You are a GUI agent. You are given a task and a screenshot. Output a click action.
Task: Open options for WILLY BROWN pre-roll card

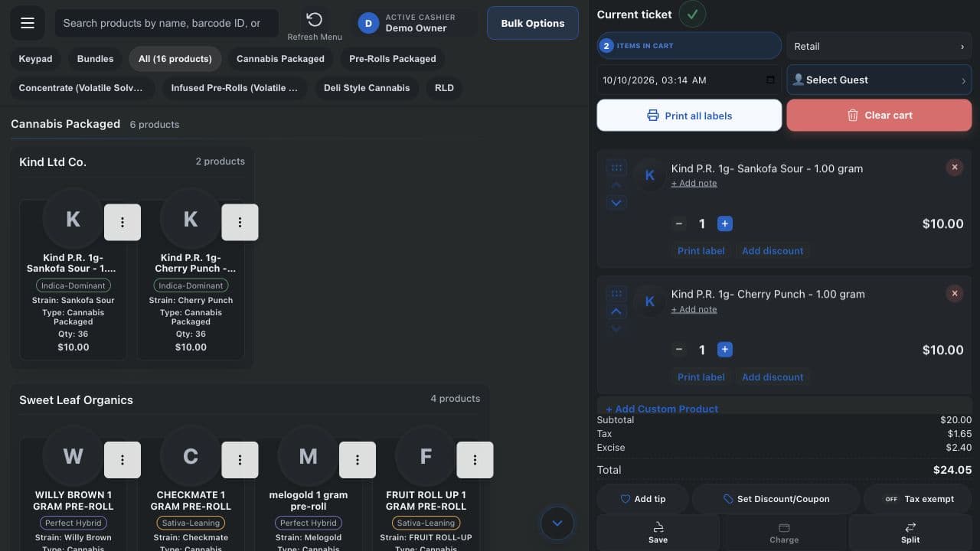[122, 460]
